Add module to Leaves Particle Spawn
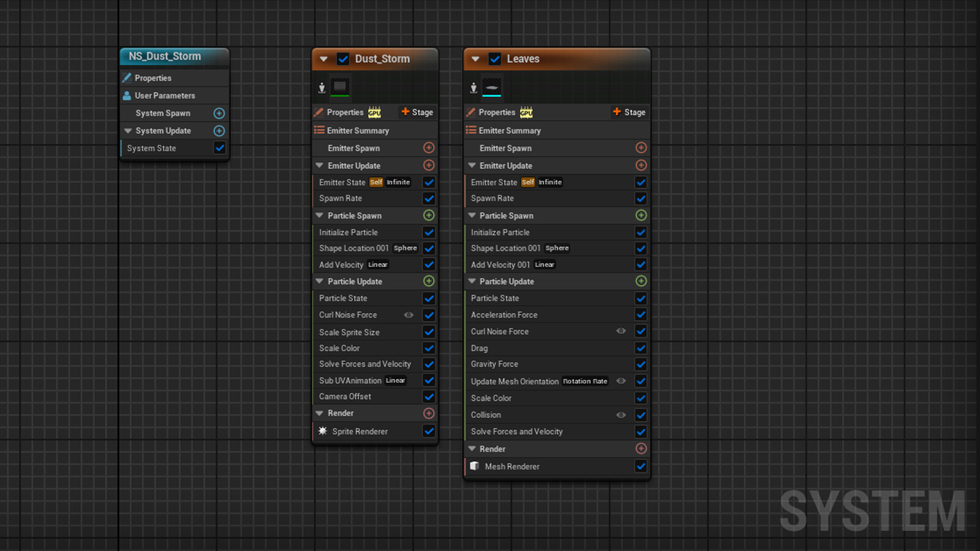 (641, 215)
